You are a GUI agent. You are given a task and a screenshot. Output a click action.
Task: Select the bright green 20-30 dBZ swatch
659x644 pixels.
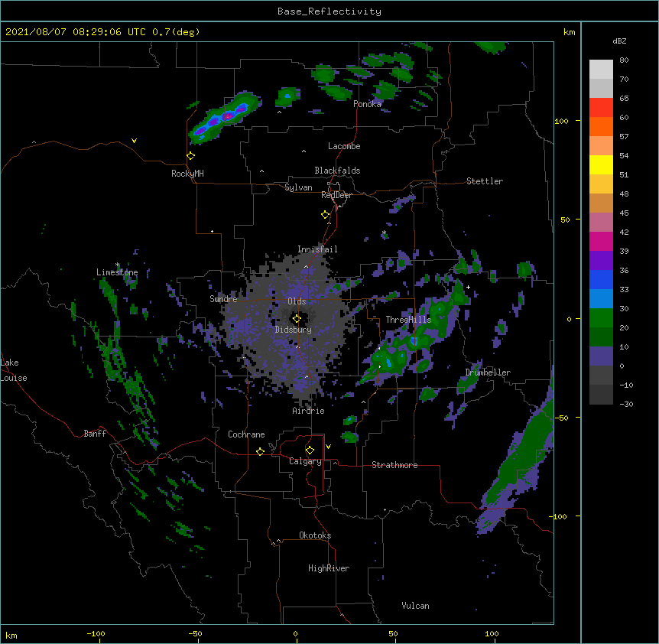pyautogui.click(x=601, y=318)
